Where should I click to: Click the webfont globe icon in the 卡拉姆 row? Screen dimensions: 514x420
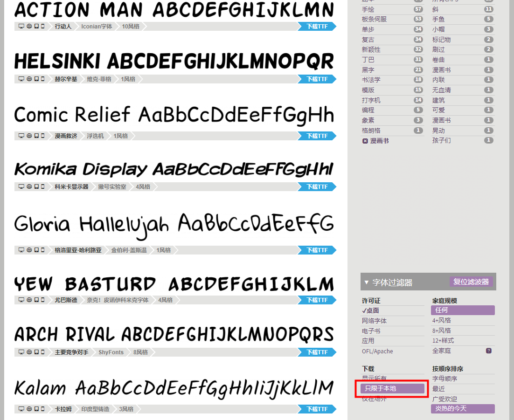(29, 409)
